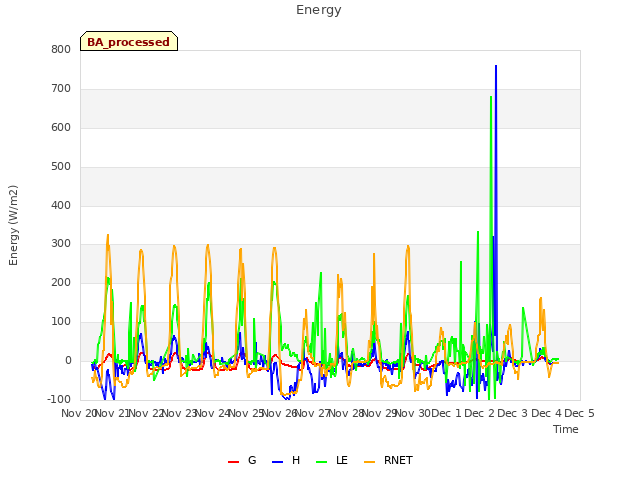Image resolution: width=640 pixels, height=480 pixels.
Task: Click the Time x-axis label
Action: (566, 429)
